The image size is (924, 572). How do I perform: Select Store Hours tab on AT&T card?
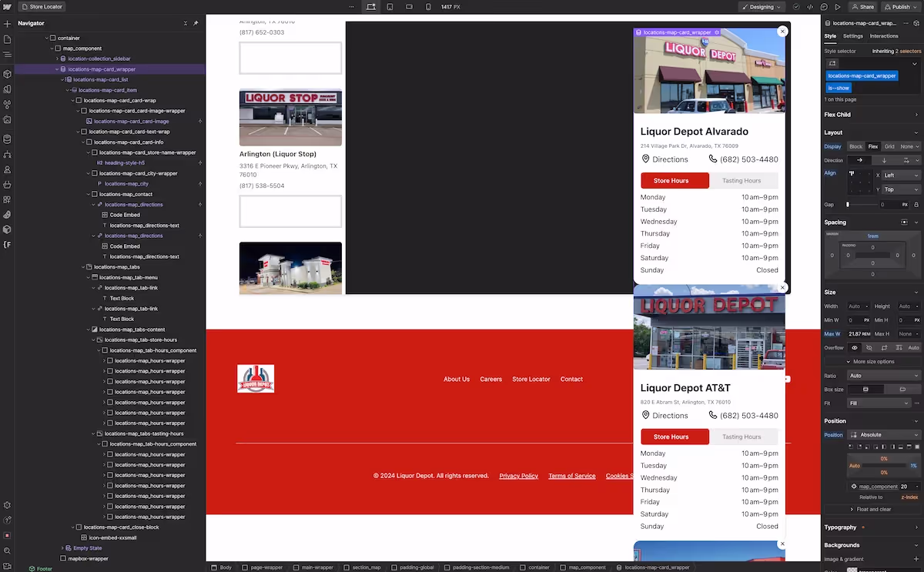[671, 437]
